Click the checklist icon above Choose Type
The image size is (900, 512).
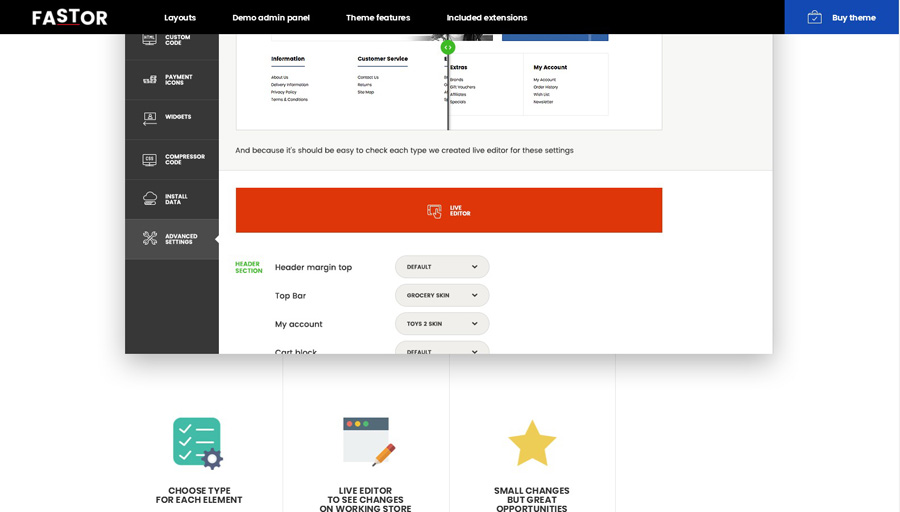pyautogui.click(x=198, y=443)
